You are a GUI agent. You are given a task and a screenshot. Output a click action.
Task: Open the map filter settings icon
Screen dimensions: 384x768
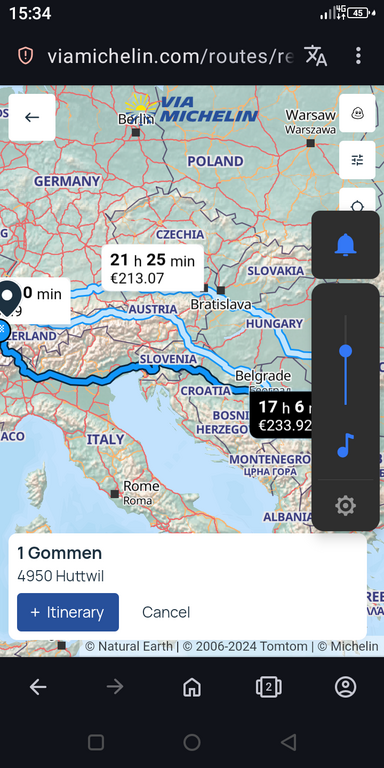pos(357,160)
